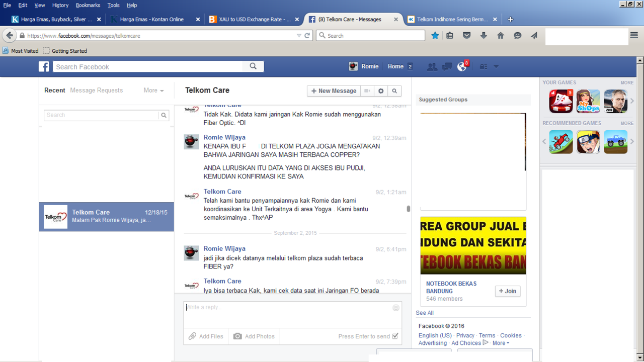Go to Facebook Home link

click(395, 66)
